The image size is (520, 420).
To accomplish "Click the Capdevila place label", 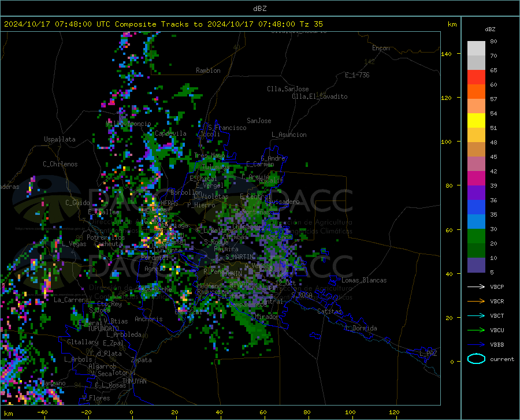I will (170, 133).
